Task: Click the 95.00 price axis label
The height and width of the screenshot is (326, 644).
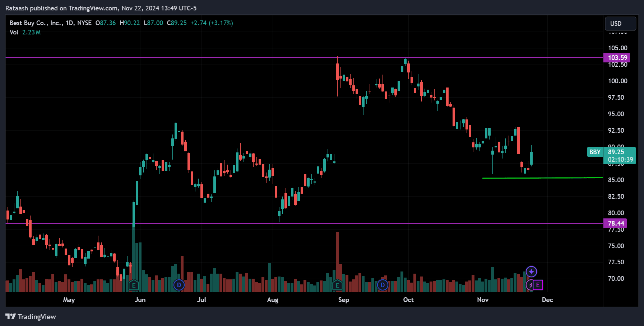Action: (616, 114)
